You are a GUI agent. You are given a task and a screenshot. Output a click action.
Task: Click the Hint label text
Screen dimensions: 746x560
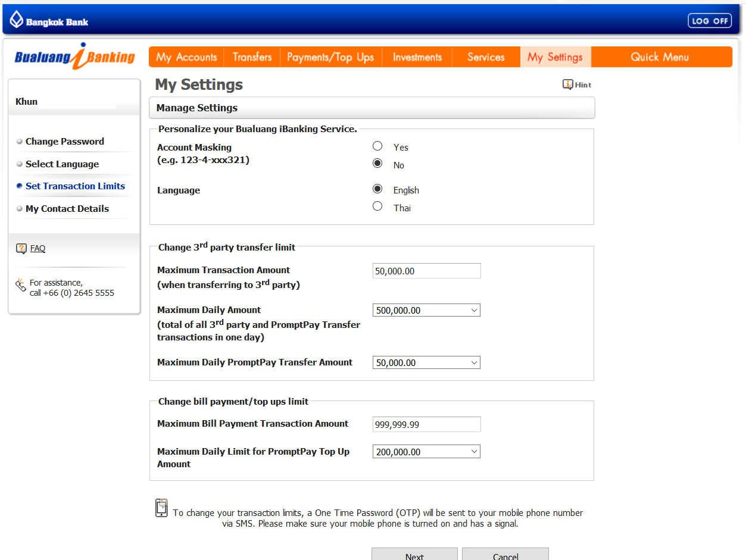point(583,85)
